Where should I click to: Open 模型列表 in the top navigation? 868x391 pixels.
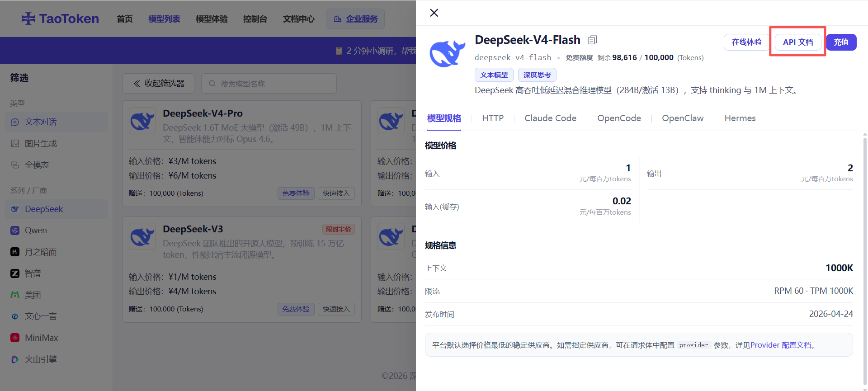point(164,19)
